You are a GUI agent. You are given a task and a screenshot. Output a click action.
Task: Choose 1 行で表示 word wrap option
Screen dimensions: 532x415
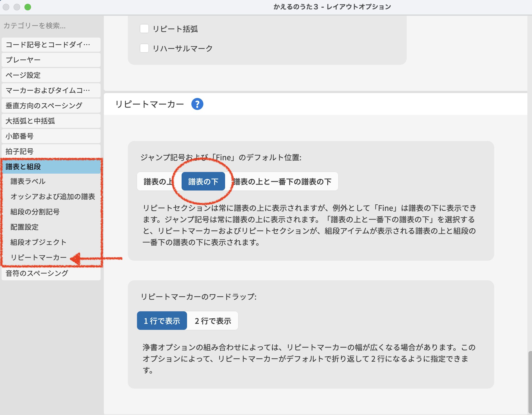[162, 321]
